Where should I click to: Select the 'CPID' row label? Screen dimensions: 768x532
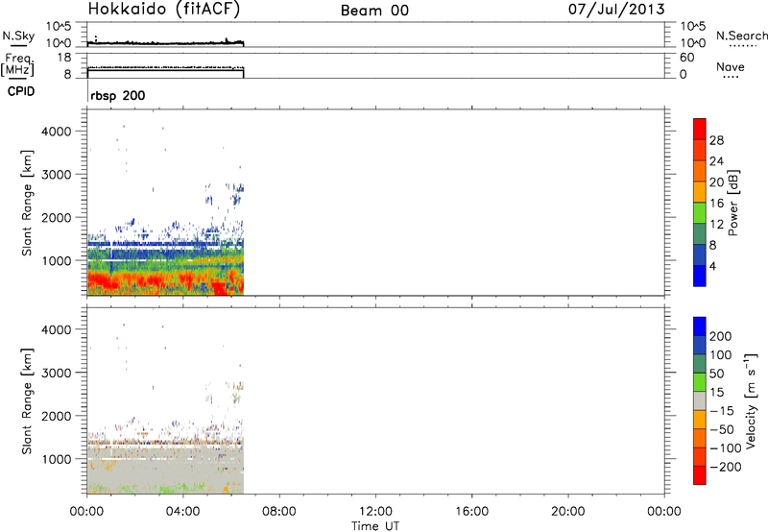pos(21,91)
